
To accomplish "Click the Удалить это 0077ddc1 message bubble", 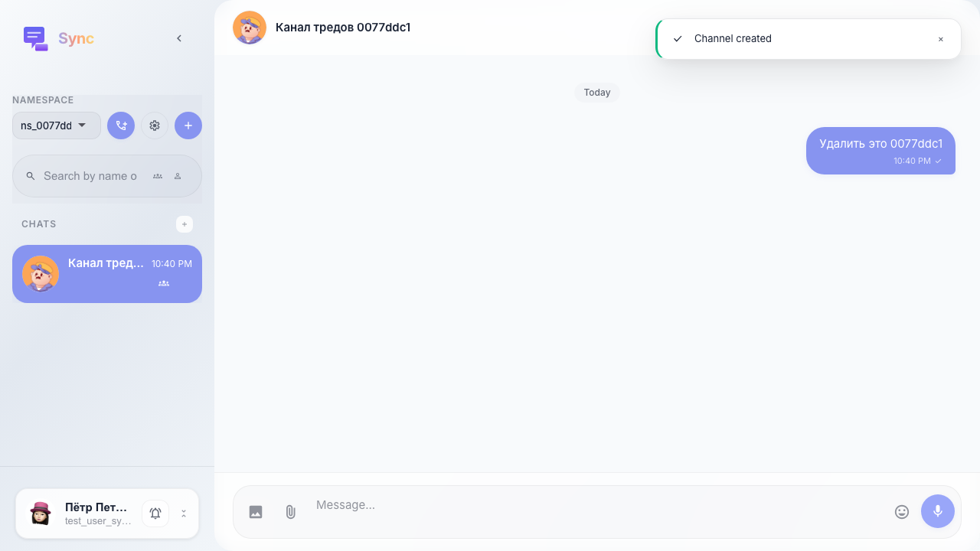I will click(x=880, y=151).
